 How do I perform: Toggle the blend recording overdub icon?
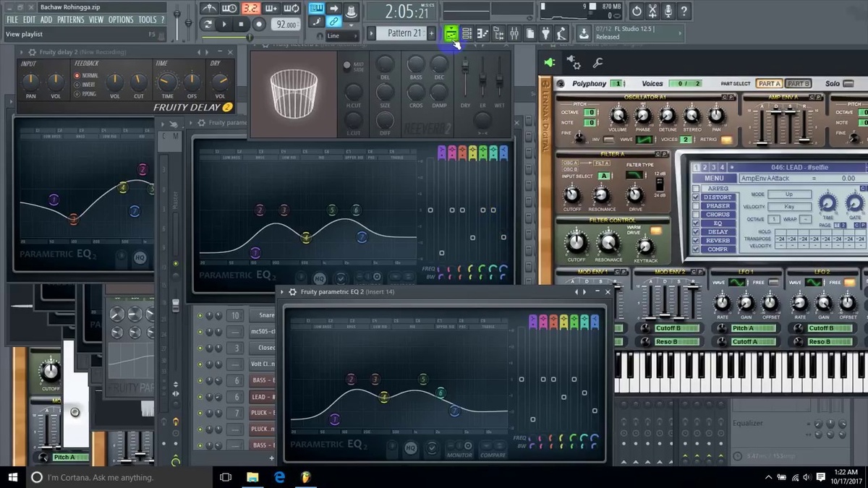click(271, 8)
